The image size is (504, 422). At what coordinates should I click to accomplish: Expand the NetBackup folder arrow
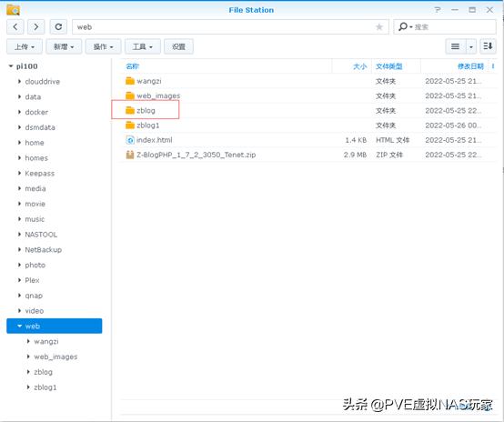click(20, 250)
